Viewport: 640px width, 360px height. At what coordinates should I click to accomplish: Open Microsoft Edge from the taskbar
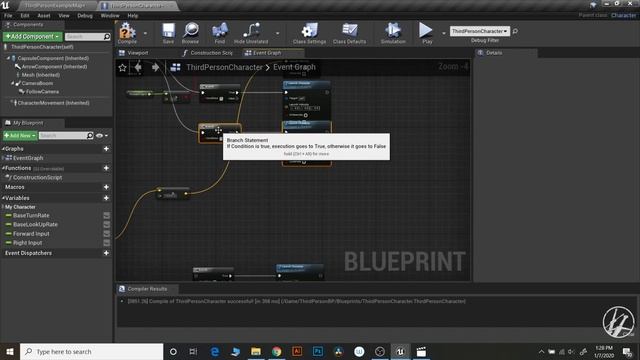click(x=215, y=351)
